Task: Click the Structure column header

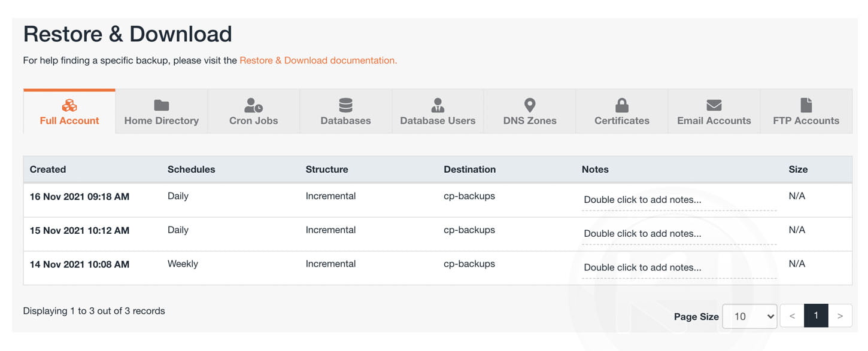Action: [327, 169]
